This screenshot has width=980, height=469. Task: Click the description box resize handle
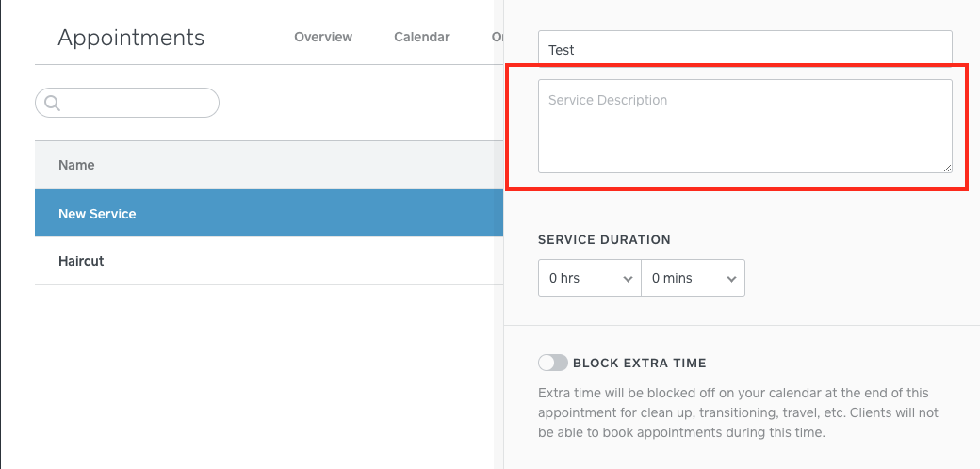[x=946, y=167]
